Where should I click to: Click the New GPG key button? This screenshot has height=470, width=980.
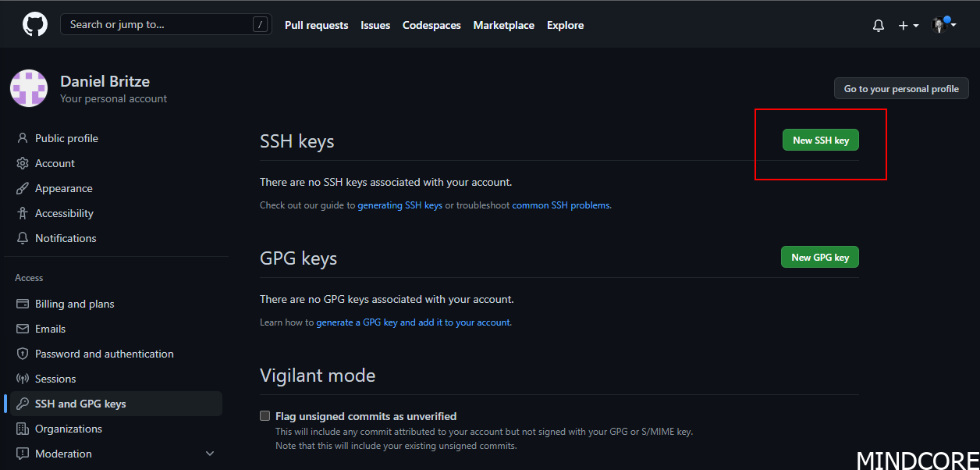click(x=819, y=256)
